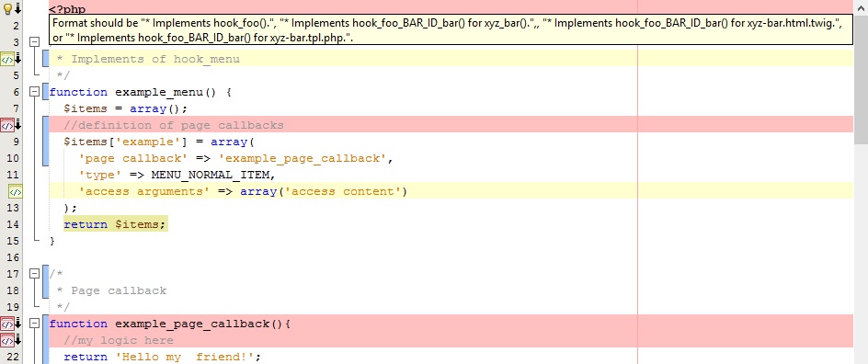Click the 'return $items;' statement

tap(115, 224)
